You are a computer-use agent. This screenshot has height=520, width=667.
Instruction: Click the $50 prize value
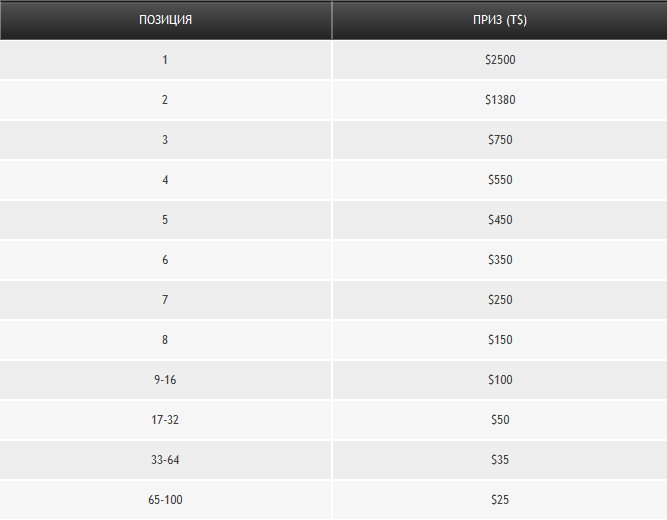click(500, 420)
